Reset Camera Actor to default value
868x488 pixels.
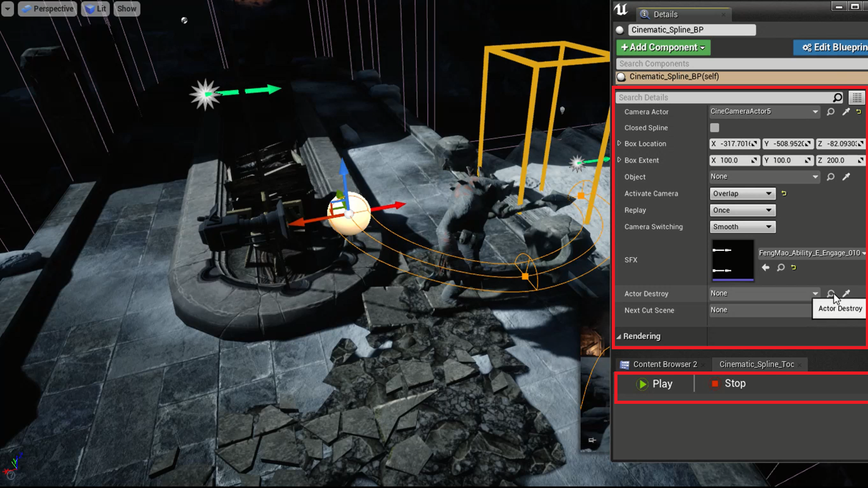(x=859, y=112)
